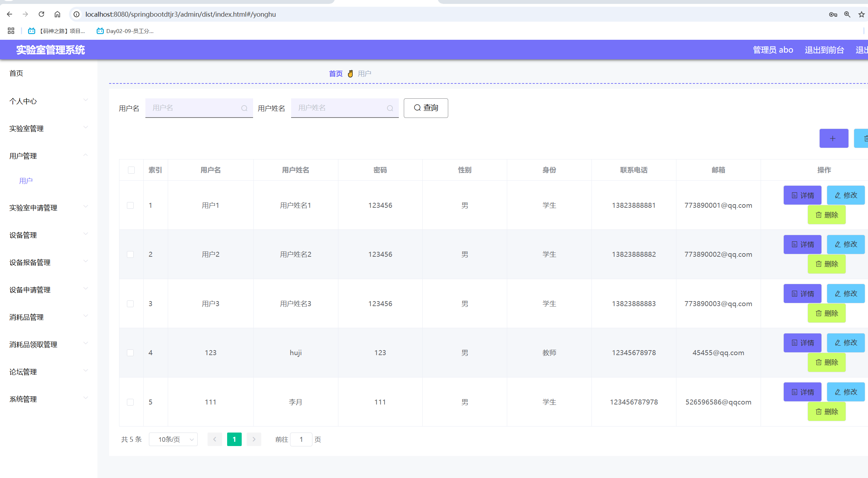Image resolution: width=868 pixels, height=478 pixels.
Task: Select page 1 in pagination
Action: (234, 439)
